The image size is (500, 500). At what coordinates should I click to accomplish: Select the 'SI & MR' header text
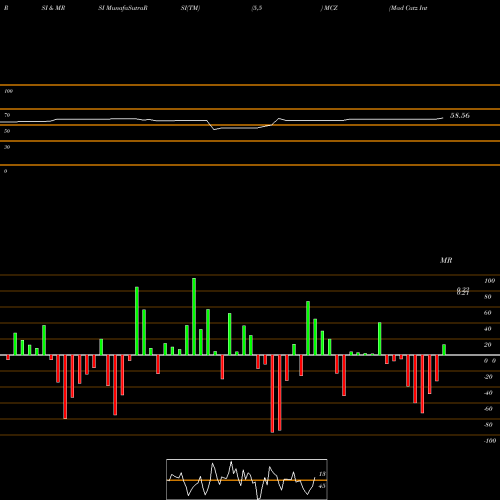53,8
